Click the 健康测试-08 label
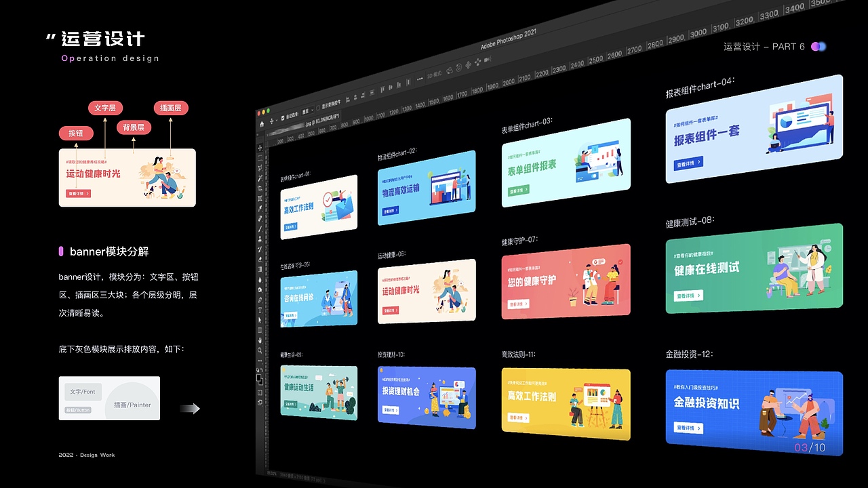The image size is (868, 488). coord(690,222)
